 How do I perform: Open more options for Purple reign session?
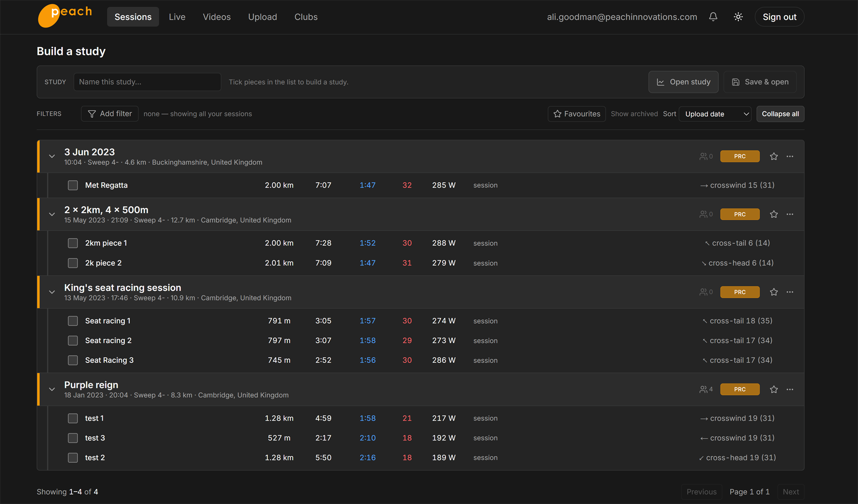(x=790, y=390)
